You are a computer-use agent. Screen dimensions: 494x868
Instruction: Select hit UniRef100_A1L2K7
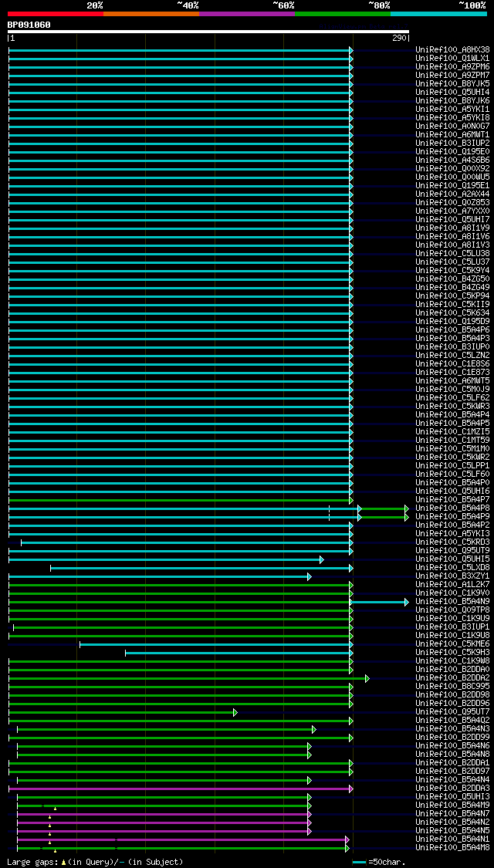coord(452,585)
